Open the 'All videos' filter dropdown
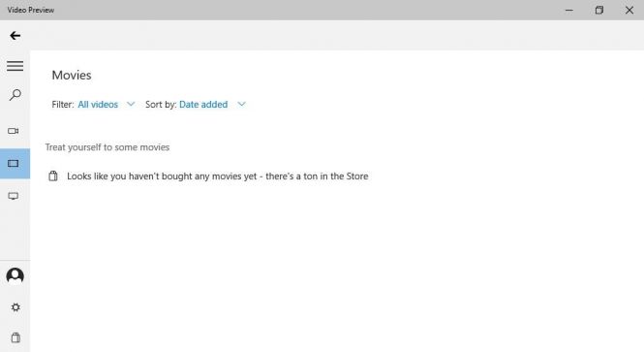Viewport: 644px width, 352px height. 98,105
